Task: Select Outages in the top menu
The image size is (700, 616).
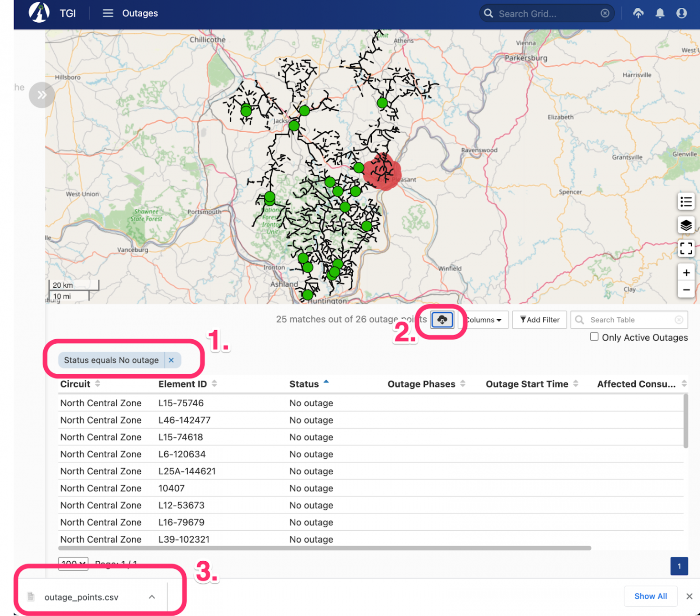Action: [139, 13]
